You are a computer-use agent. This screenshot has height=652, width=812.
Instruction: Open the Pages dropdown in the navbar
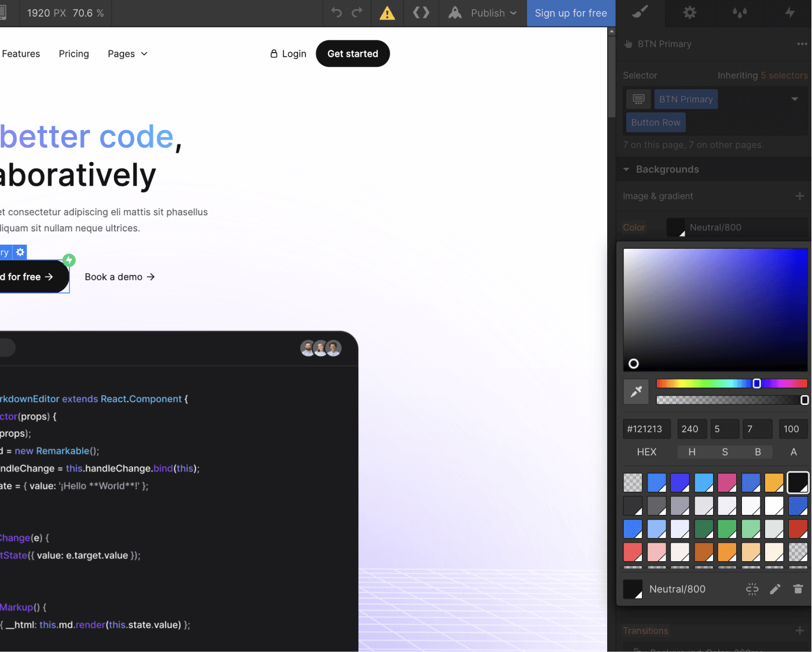(x=127, y=53)
